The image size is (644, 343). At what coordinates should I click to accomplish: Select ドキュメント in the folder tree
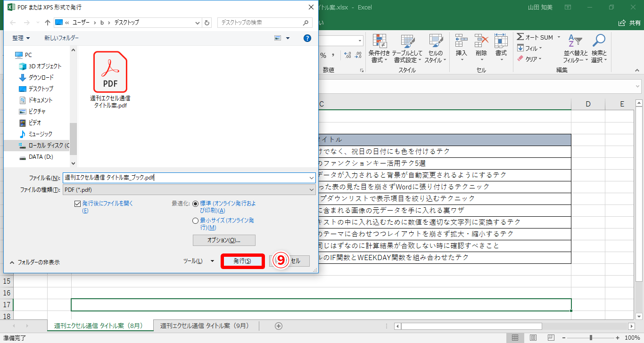point(36,100)
